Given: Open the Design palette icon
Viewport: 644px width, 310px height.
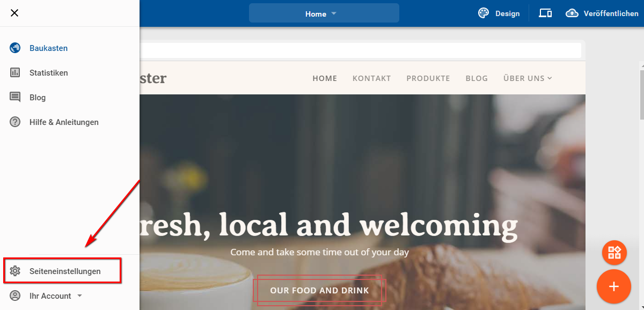Looking at the screenshot, I should [484, 13].
